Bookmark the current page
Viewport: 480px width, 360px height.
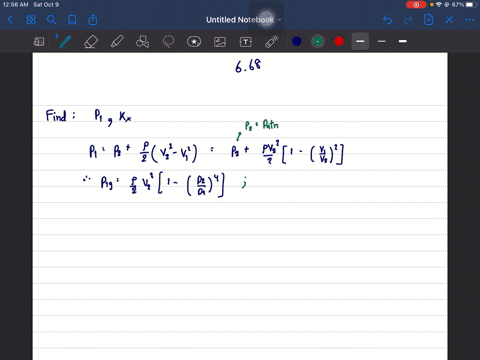click(x=72, y=20)
